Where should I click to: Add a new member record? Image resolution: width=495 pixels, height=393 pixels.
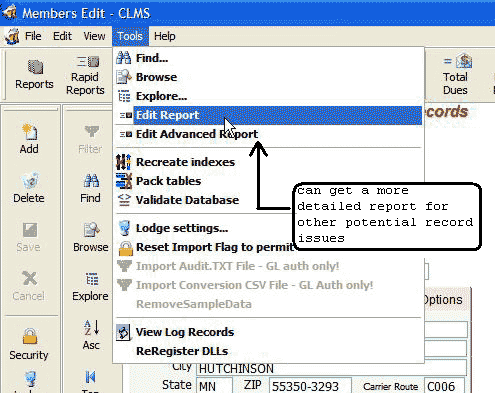[29, 139]
